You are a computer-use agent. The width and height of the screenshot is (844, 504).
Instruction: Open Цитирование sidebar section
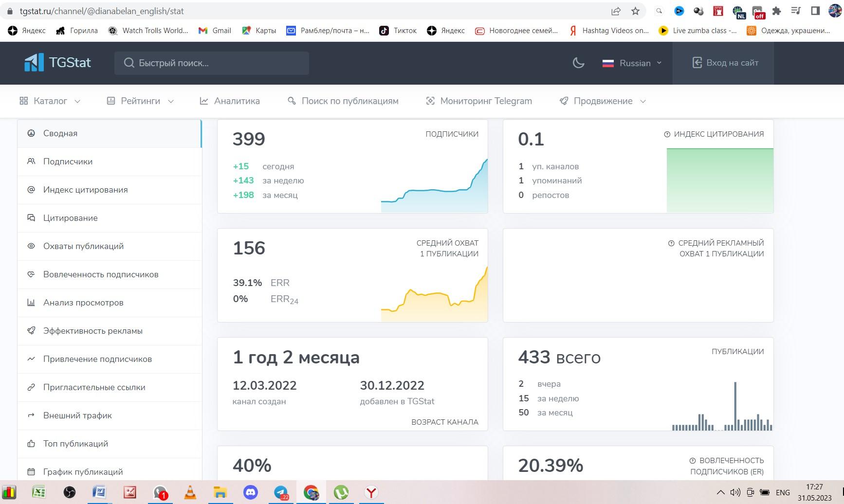(x=110, y=218)
